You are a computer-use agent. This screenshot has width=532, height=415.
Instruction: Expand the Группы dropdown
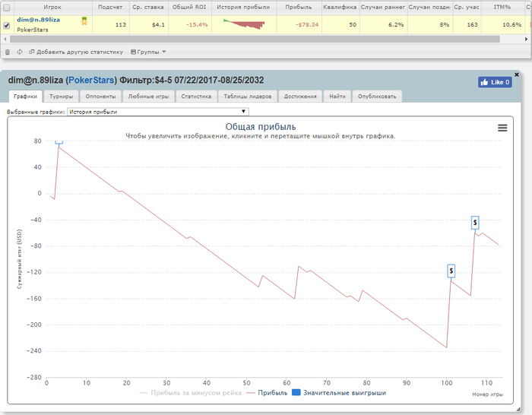148,52
